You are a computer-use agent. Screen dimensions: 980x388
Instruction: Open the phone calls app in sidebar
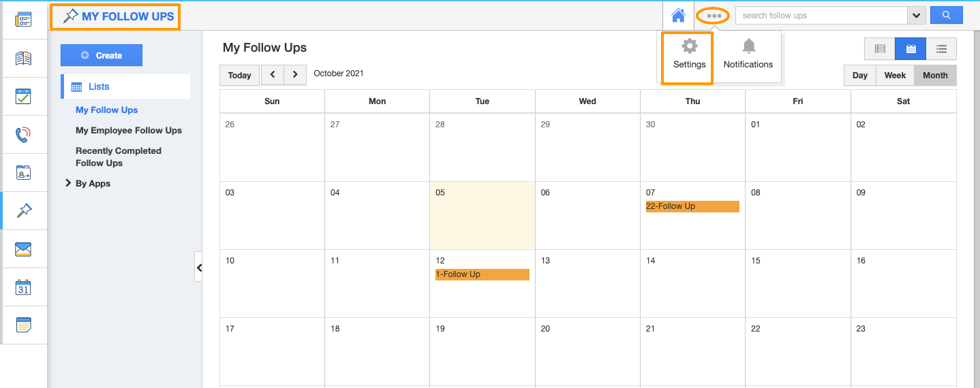click(23, 134)
